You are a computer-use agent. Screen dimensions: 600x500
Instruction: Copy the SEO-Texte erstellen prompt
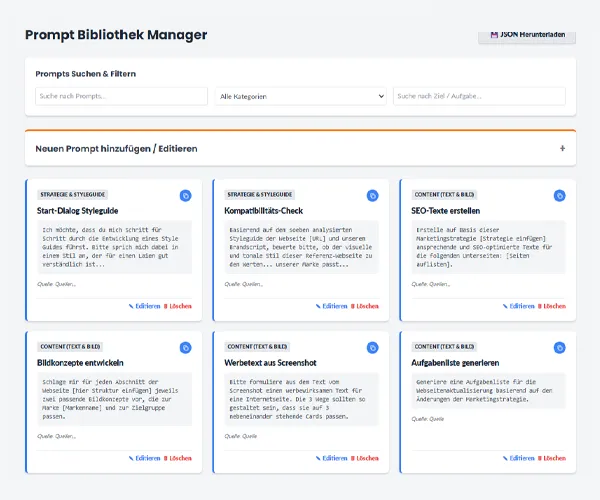point(559,196)
